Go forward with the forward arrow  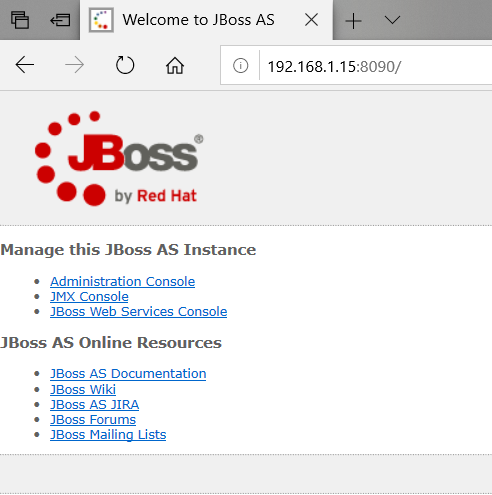coord(74,65)
